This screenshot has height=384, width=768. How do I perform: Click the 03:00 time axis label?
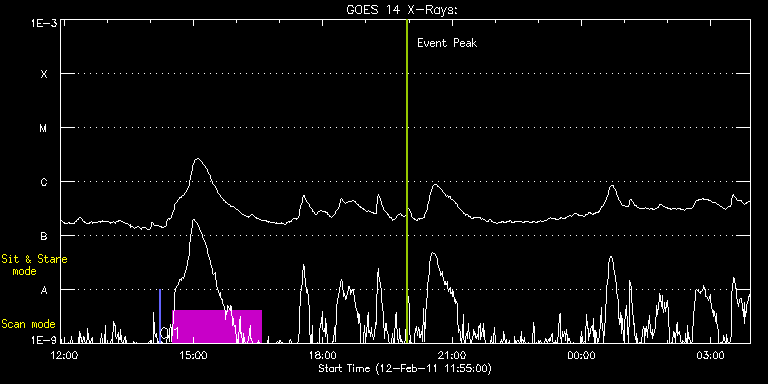tap(711, 355)
